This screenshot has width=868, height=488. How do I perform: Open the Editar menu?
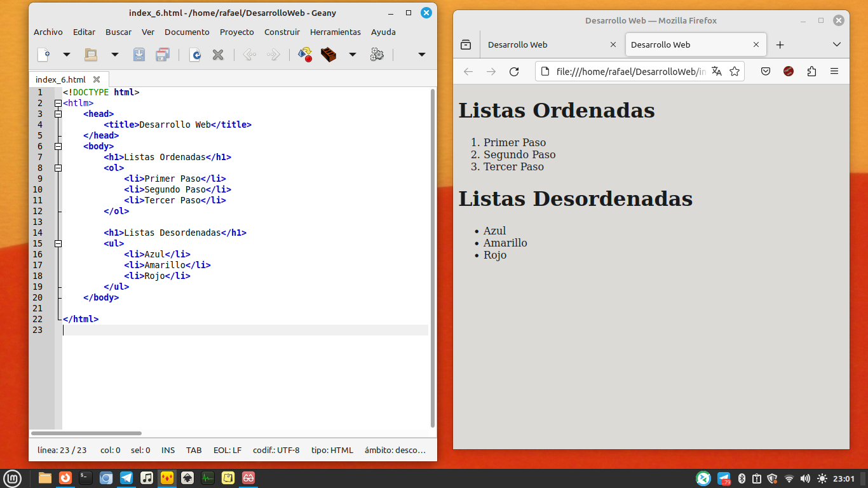click(84, 32)
